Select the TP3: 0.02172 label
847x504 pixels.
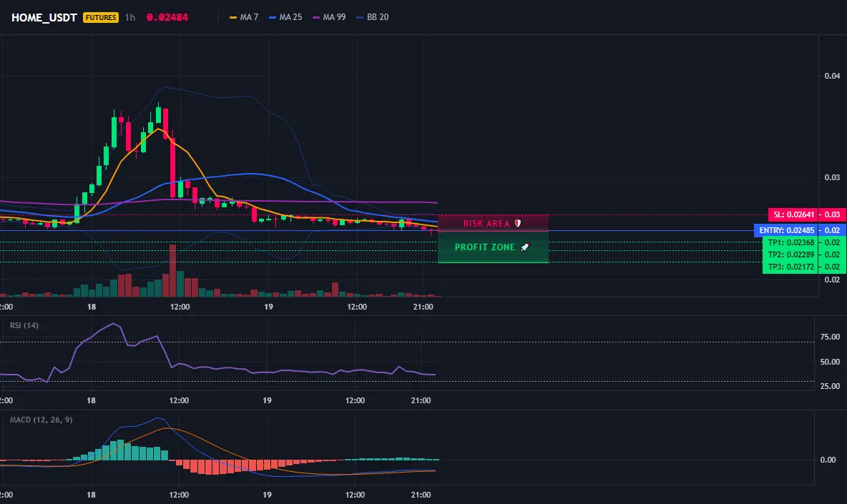(790, 267)
